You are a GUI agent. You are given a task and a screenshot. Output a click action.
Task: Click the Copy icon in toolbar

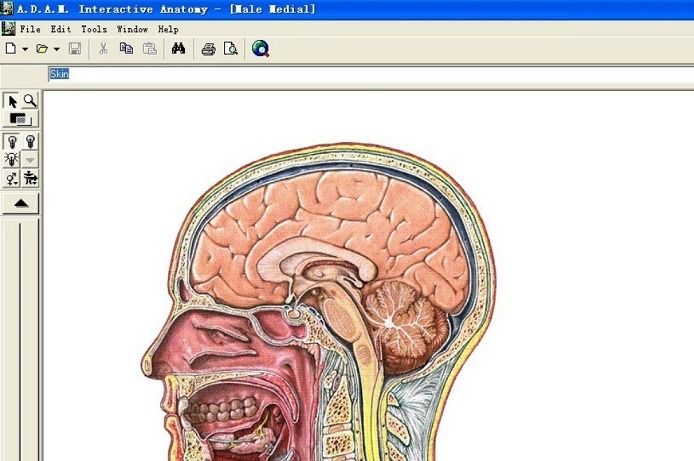pos(127,48)
